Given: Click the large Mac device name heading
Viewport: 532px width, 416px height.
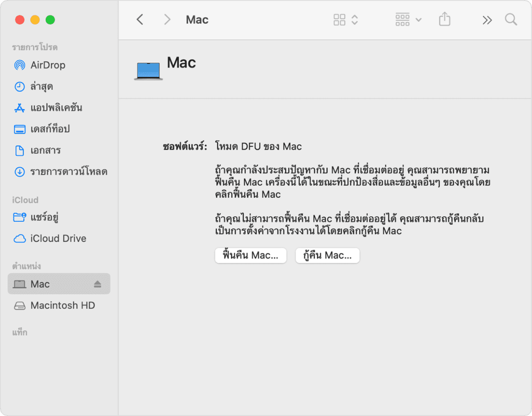Looking at the screenshot, I should pyautogui.click(x=181, y=63).
